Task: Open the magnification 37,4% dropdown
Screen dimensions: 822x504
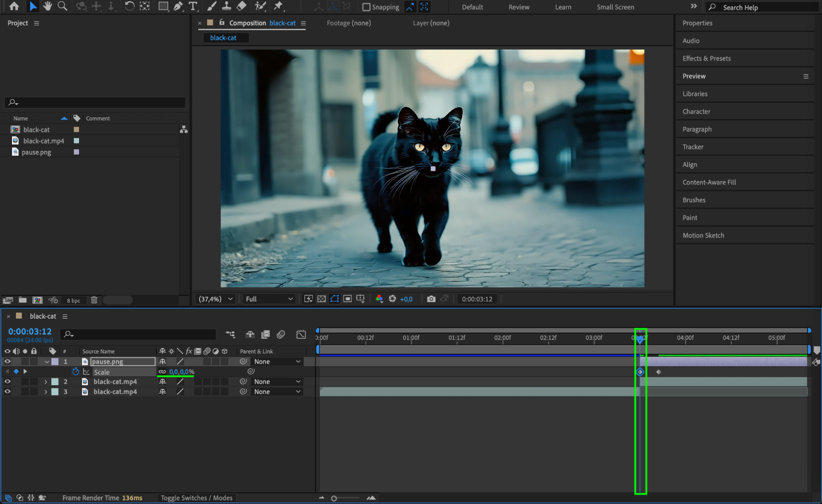Action: pyautogui.click(x=215, y=299)
